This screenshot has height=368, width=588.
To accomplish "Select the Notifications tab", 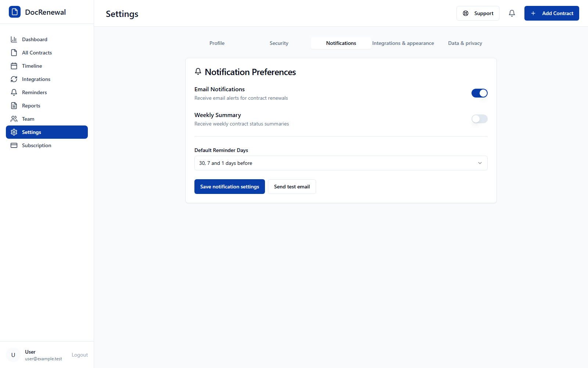I will (341, 43).
